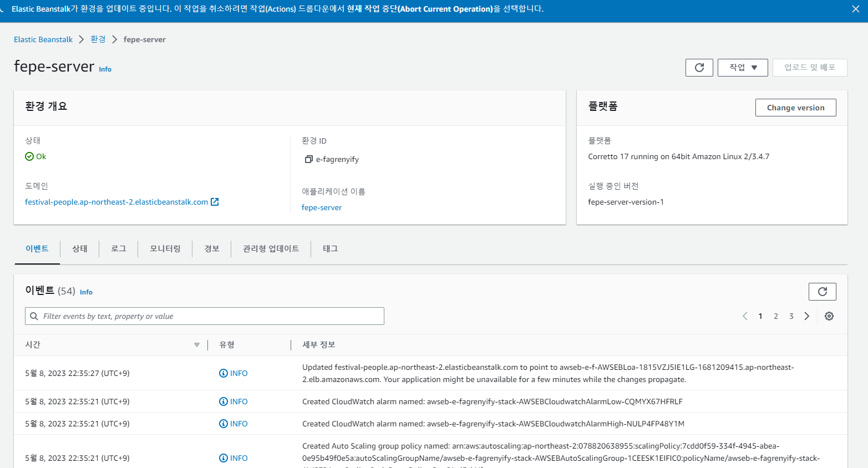Viewport: 868px width, 468px height.
Task: Switch to the 상태 tab
Action: [x=80, y=249]
